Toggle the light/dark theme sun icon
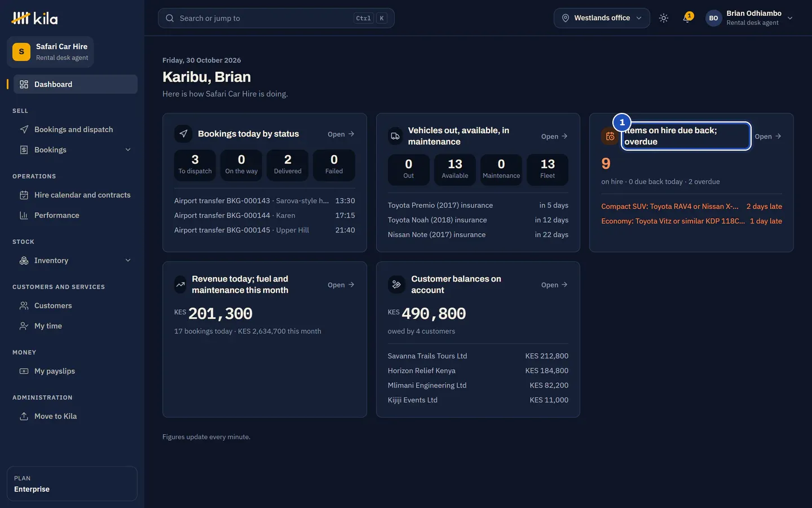Screen dimensions: 812x508 [x=664, y=18]
